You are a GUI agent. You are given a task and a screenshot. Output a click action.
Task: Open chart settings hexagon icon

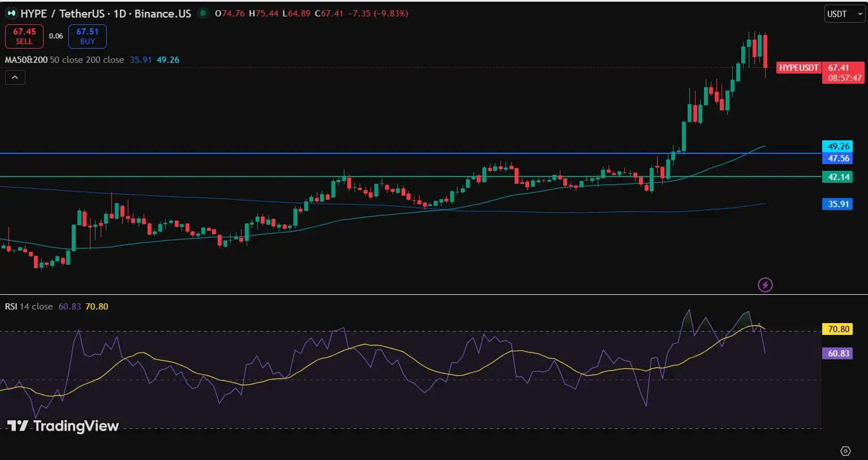click(x=845, y=451)
